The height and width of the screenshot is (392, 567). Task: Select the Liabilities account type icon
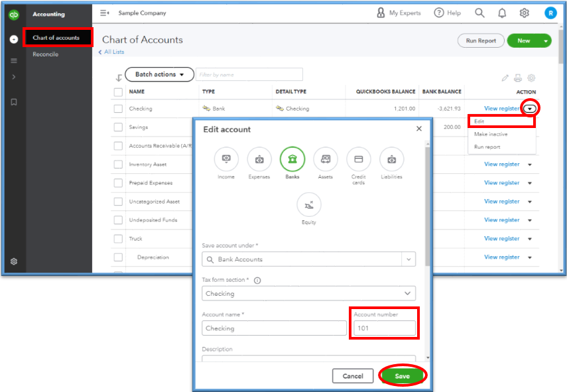tap(392, 159)
